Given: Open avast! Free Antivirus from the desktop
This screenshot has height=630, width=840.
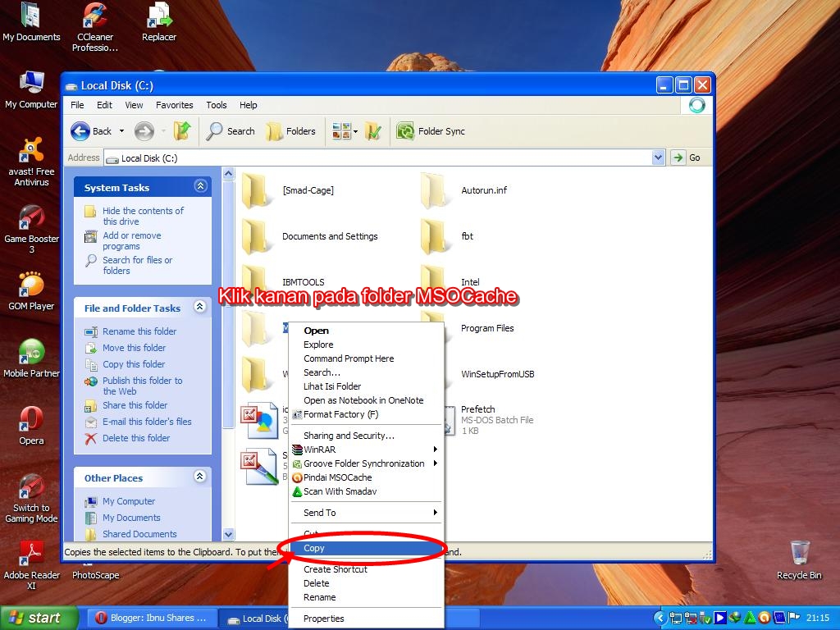Looking at the screenshot, I should [x=31, y=150].
